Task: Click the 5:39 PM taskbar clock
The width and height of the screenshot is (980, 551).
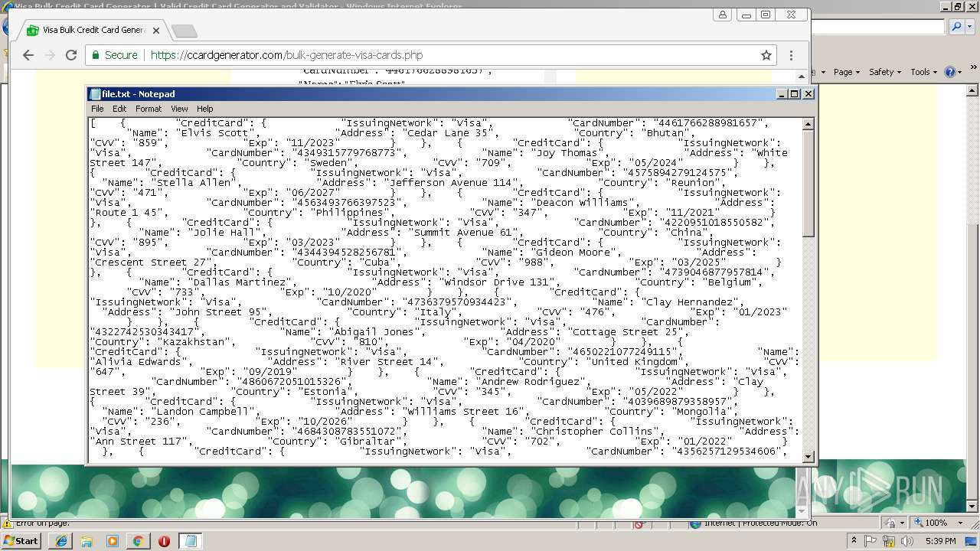Action: coord(940,540)
